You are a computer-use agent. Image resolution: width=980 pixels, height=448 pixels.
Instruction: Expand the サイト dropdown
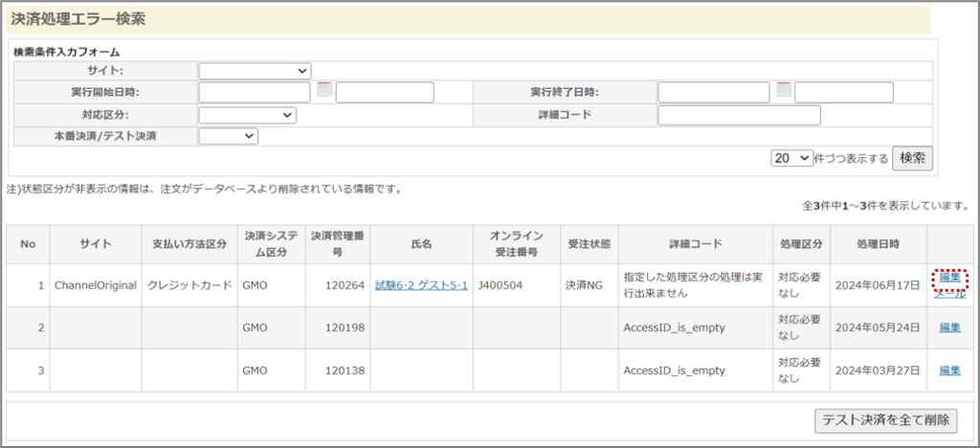pyautogui.click(x=255, y=71)
